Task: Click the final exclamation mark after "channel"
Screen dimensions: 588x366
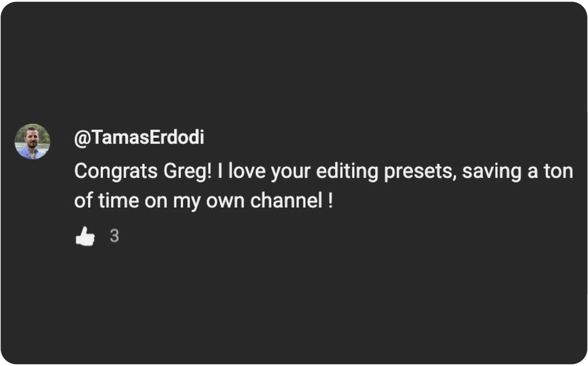Action: coord(330,200)
